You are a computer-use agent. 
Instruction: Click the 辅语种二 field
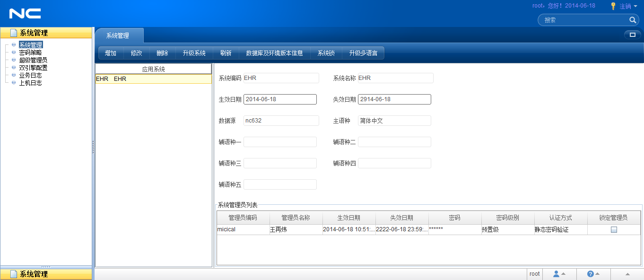tap(394, 142)
